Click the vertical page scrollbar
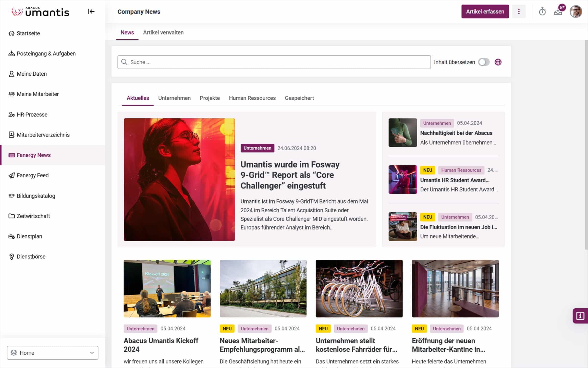The image size is (588, 368). click(586, 145)
